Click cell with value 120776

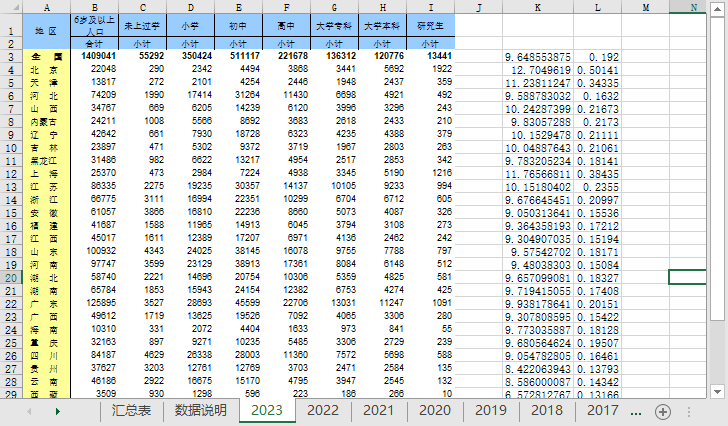[383, 56]
